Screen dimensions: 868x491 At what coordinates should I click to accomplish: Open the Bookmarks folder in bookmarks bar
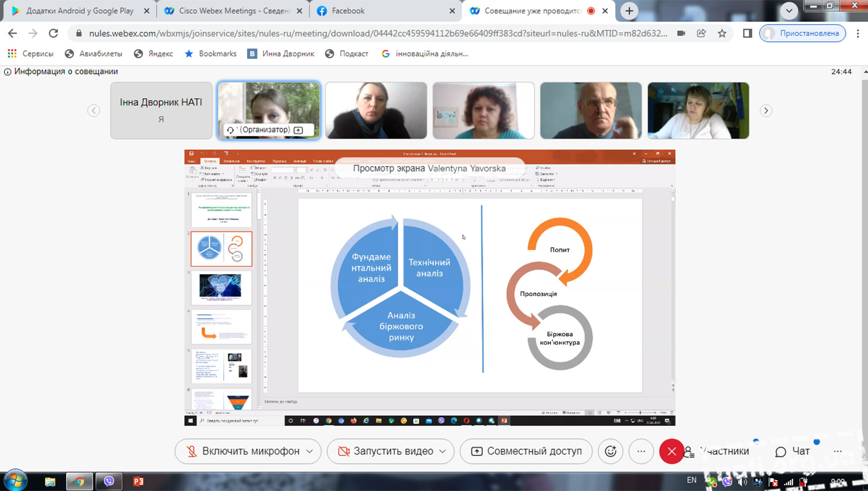pos(210,53)
